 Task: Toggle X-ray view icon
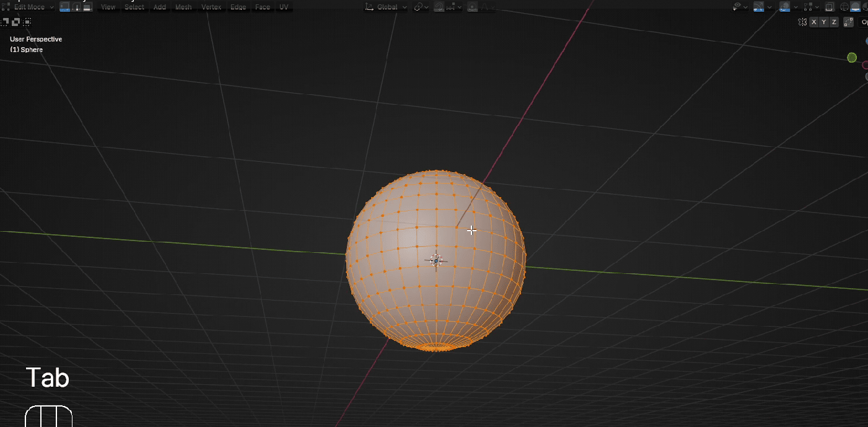tap(830, 7)
